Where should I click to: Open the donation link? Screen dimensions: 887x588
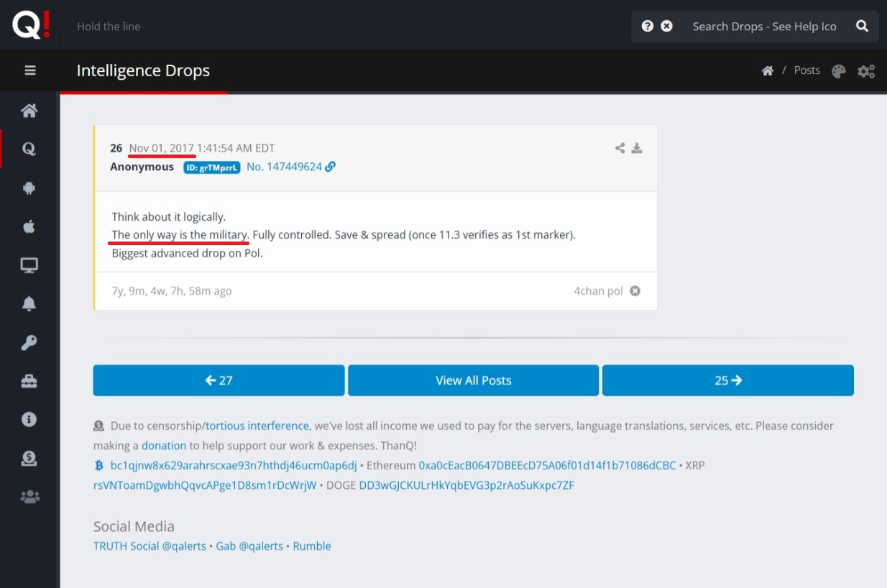164,446
